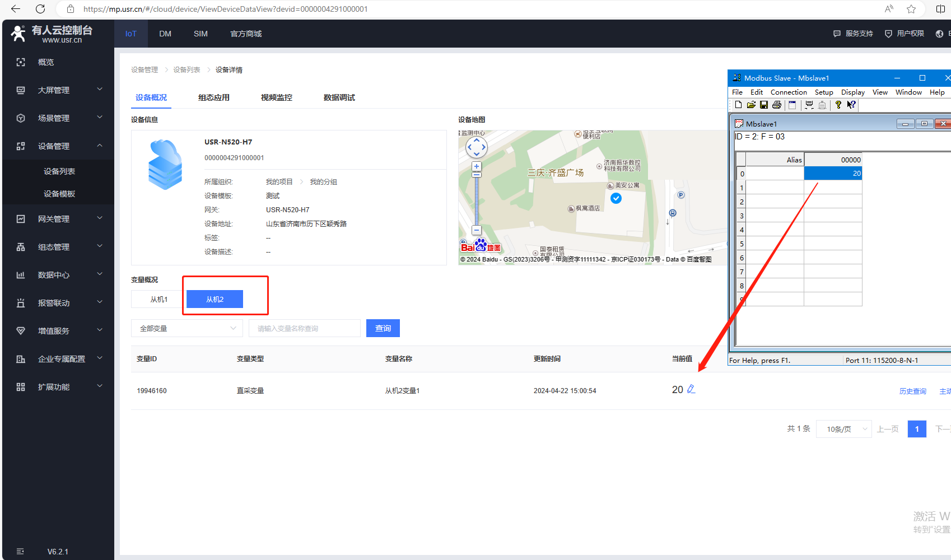Click the Open file icon in Modbus Slave
The height and width of the screenshot is (560, 951).
[x=751, y=105]
